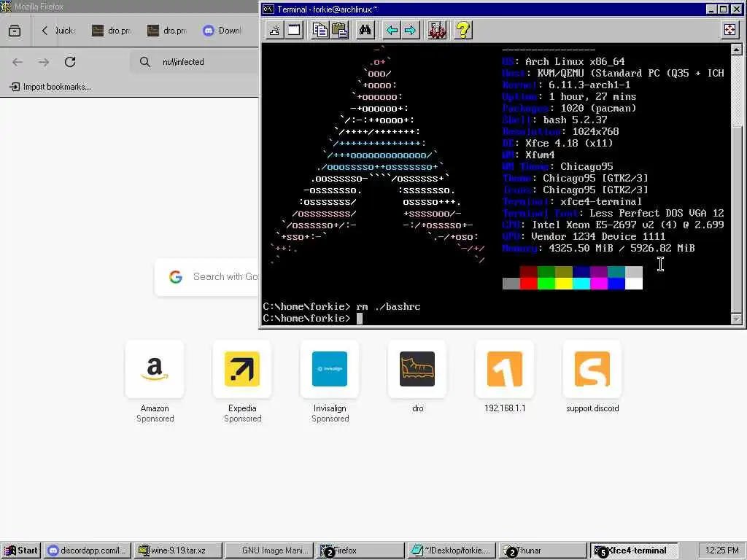Switch to Discord Download tab
Viewport: 747px width, 560px height.
coord(222,31)
